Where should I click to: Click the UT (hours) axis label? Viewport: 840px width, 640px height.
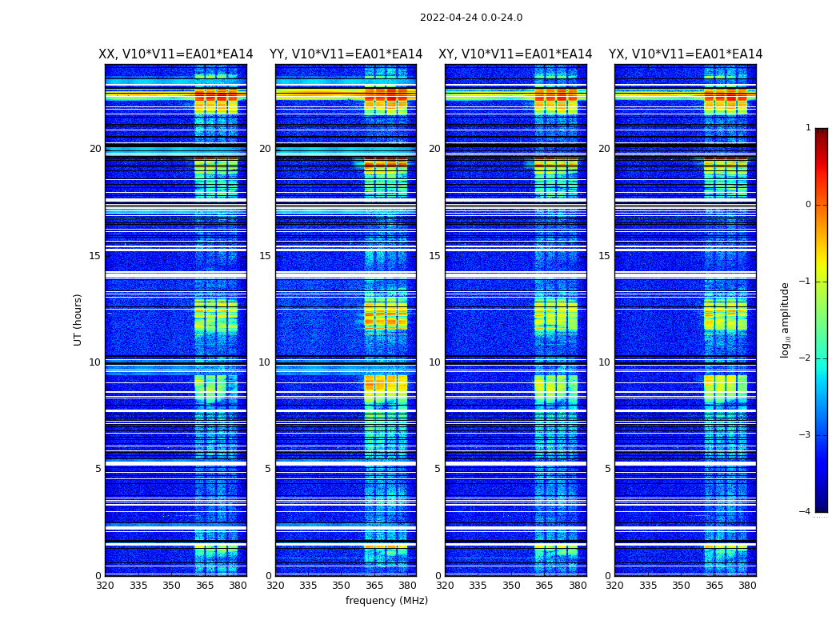coord(78,320)
